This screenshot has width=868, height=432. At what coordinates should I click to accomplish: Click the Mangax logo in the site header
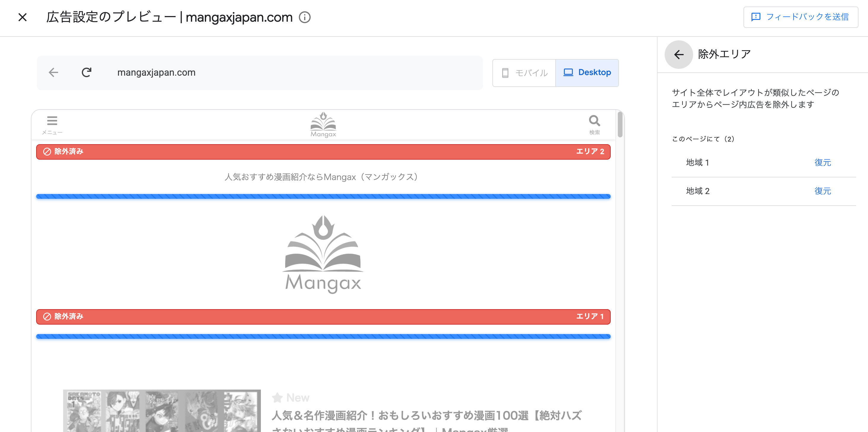(x=323, y=125)
